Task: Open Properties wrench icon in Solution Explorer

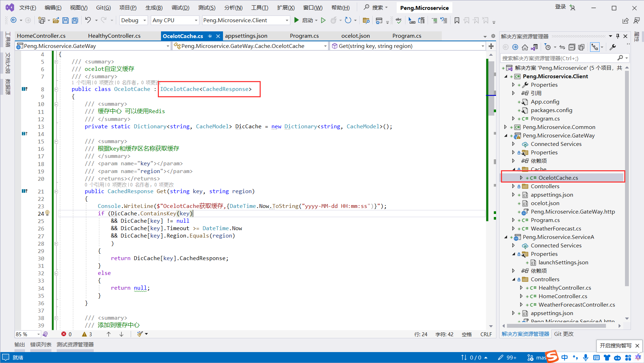Action: click(x=613, y=47)
